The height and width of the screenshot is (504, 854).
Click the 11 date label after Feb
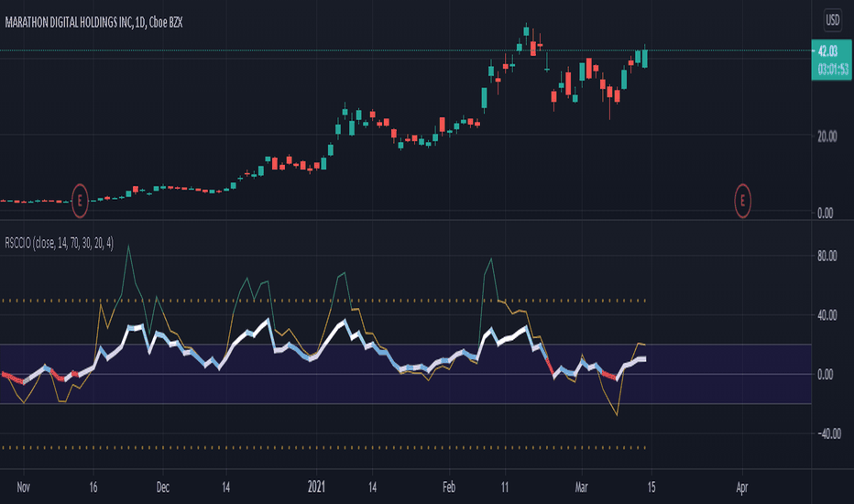504,488
